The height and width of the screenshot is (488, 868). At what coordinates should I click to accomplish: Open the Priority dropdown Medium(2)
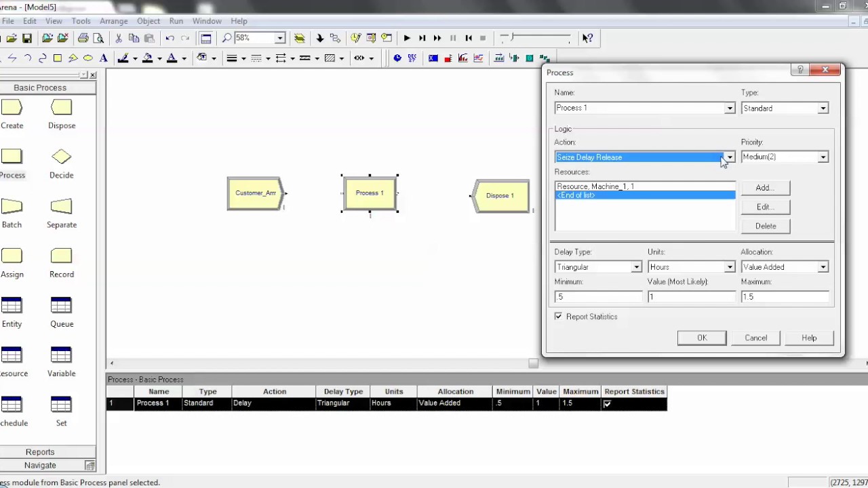click(x=823, y=157)
